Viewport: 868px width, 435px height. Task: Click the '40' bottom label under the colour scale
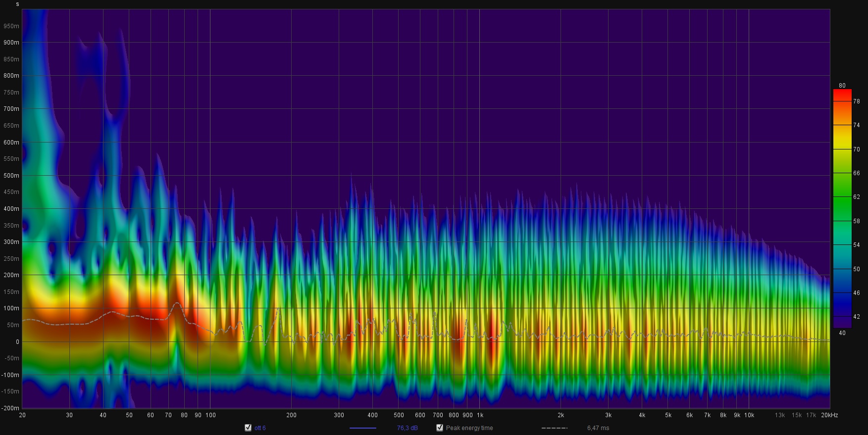[x=842, y=333]
